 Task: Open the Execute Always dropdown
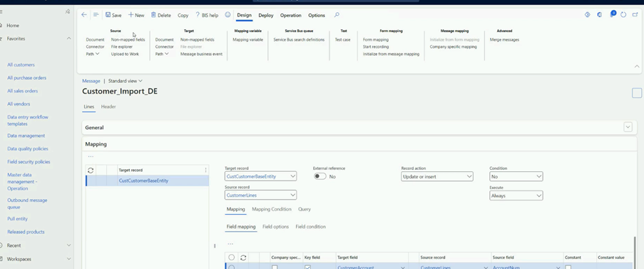tap(516, 196)
